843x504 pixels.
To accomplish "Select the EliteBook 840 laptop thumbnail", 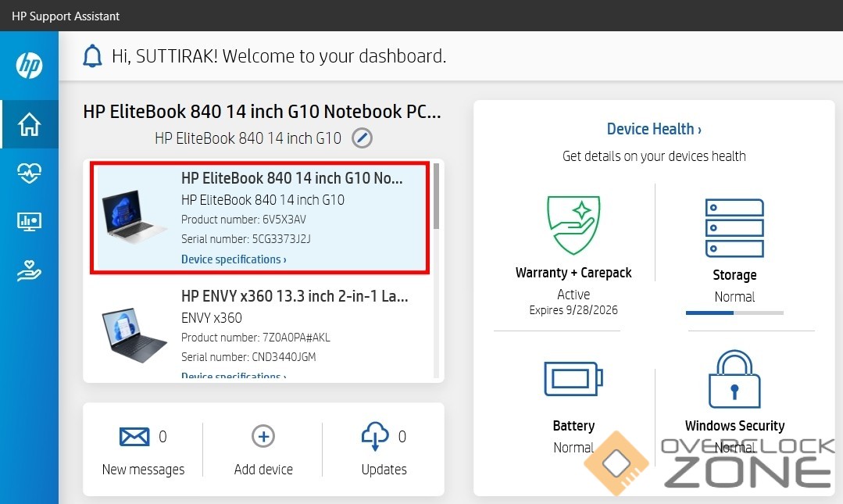I will click(134, 216).
